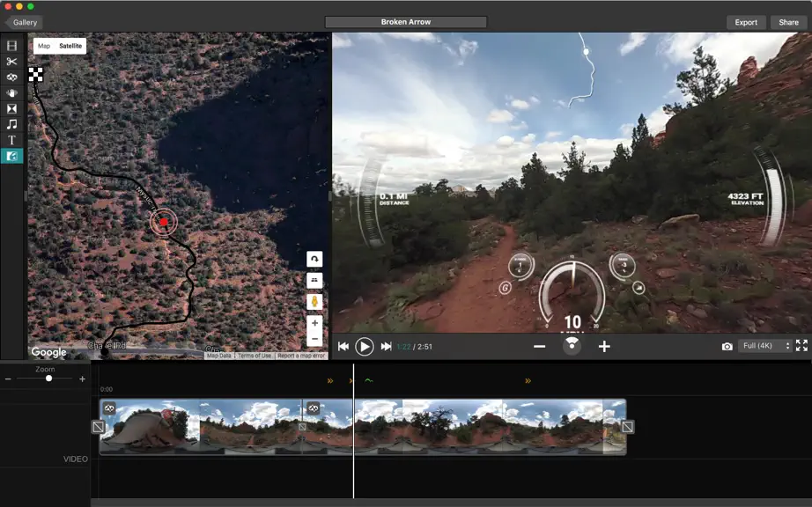Click the Share button
The height and width of the screenshot is (507, 812).
click(788, 22)
